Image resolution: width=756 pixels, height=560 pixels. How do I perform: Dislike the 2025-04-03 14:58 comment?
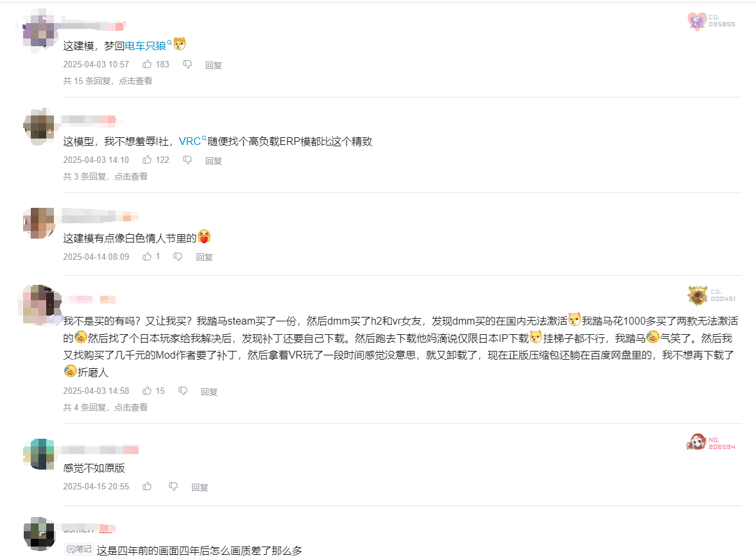pos(183,391)
